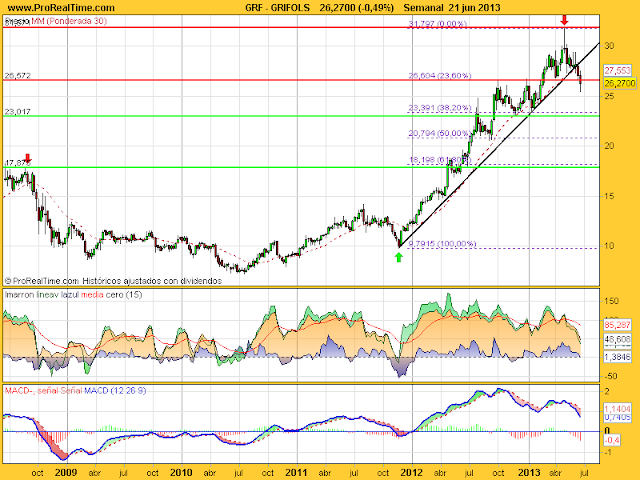Select the MM (Ponderada 30) indicator label
Screen dimensions: 640x480
(69, 21)
